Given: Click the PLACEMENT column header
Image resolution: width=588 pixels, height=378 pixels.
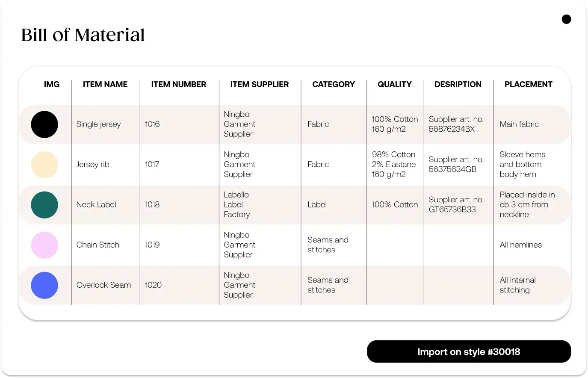Looking at the screenshot, I should tap(528, 84).
